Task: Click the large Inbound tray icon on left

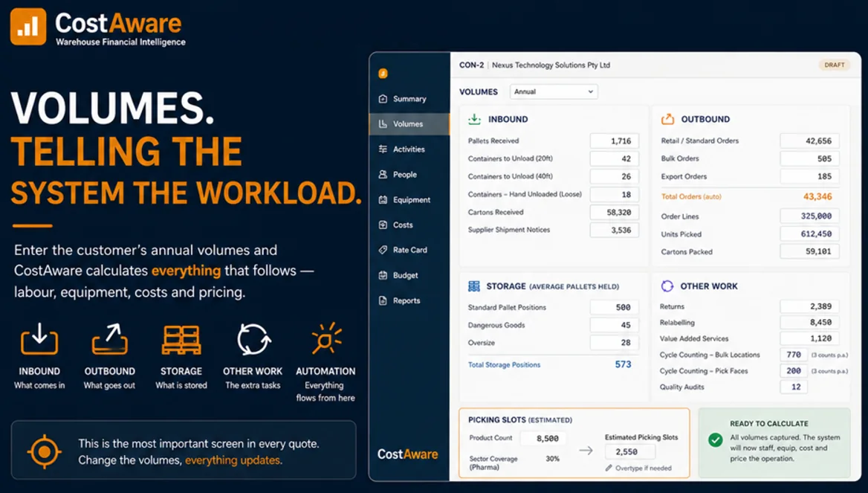Action: pyautogui.click(x=39, y=338)
